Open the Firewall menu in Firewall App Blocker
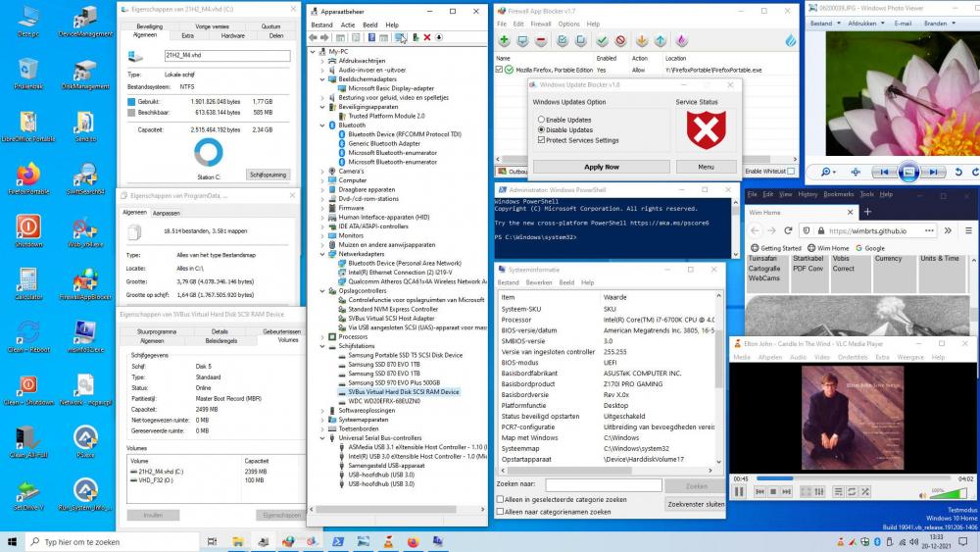Viewport: 980px width, 552px height. coord(541,24)
